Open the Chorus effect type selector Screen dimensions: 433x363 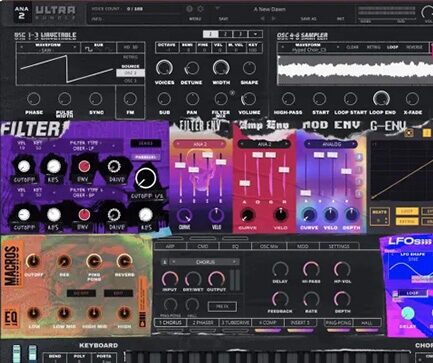pos(205,262)
